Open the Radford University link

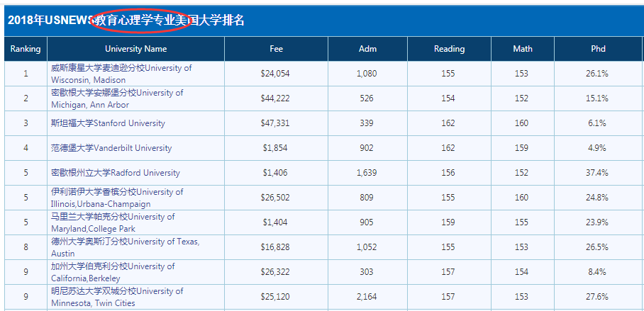pyautogui.click(x=116, y=173)
